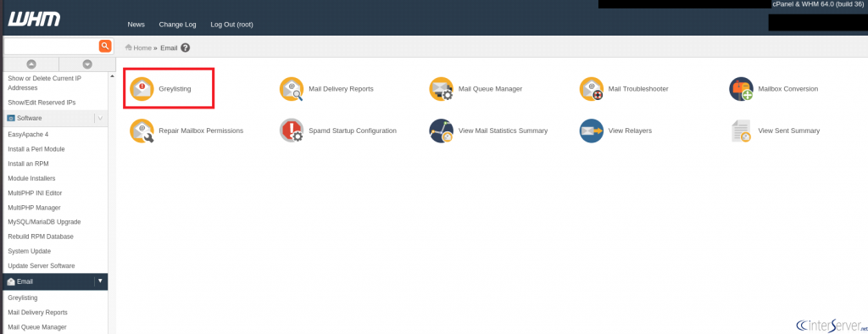Open Spamd Startup Configuration text link
This screenshot has height=334, width=868.
tap(353, 131)
